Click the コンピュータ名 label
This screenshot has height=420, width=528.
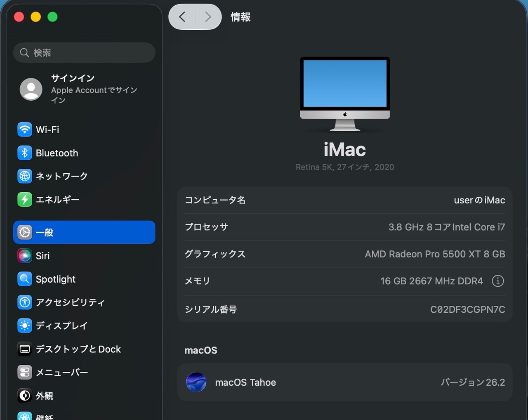[x=215, y=200]
